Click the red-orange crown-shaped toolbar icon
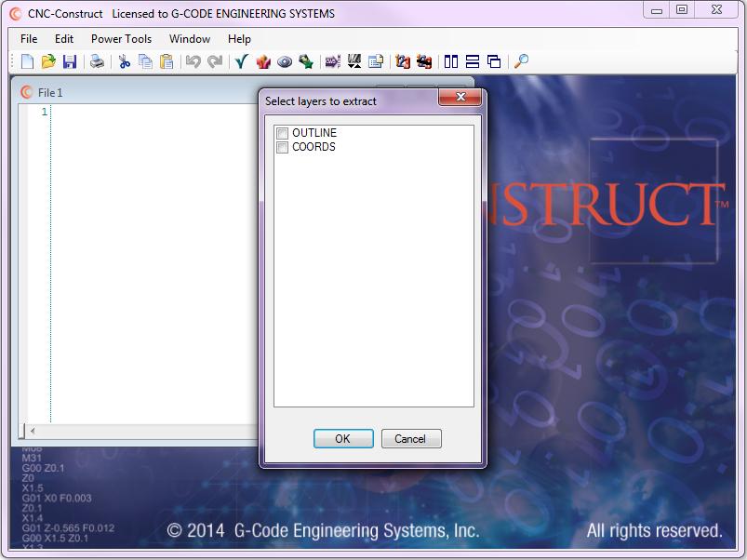 pos(263,61)
